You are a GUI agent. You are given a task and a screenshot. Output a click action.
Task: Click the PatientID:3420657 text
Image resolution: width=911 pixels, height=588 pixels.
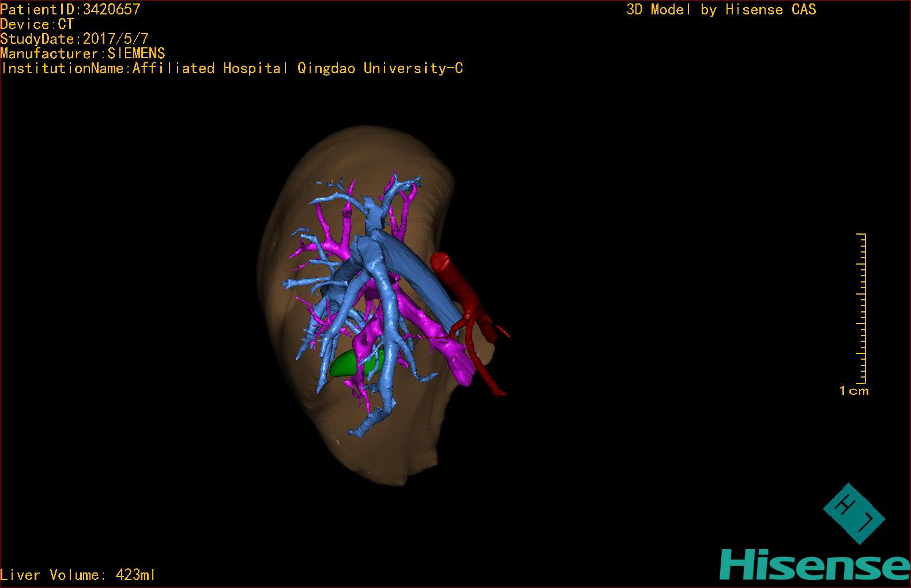pyautogui.click(x=70, y=9)
